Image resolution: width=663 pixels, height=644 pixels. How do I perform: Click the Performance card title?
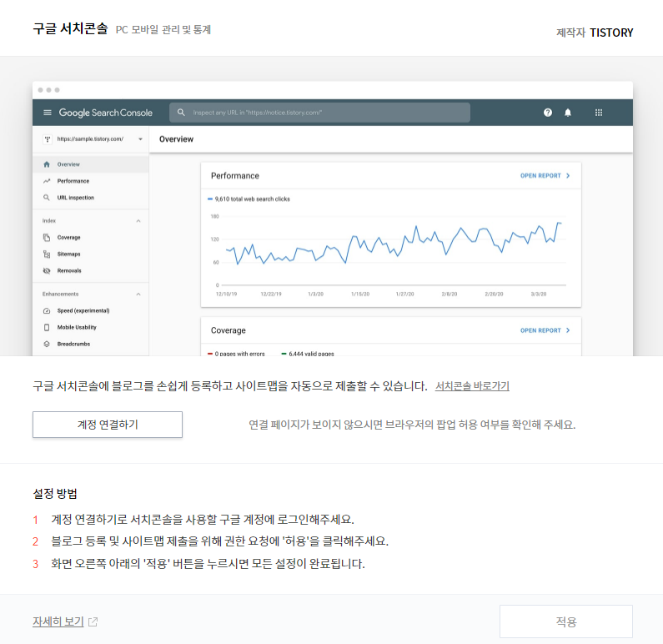point(235,175)
